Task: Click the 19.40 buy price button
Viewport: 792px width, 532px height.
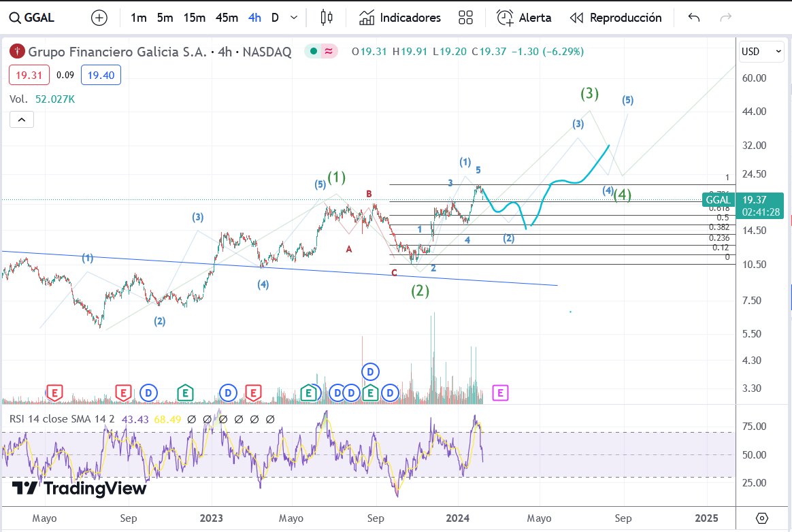Action: [101, 76]
